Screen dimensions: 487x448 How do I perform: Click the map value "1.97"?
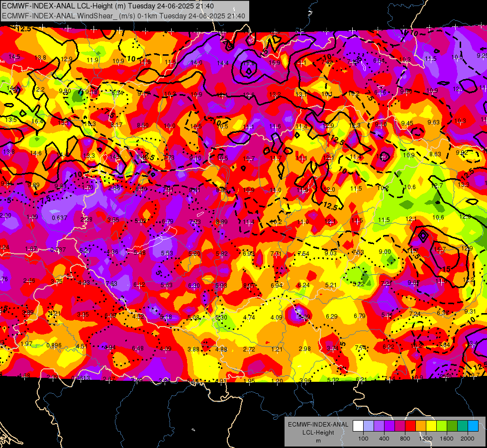coord(26,344)
